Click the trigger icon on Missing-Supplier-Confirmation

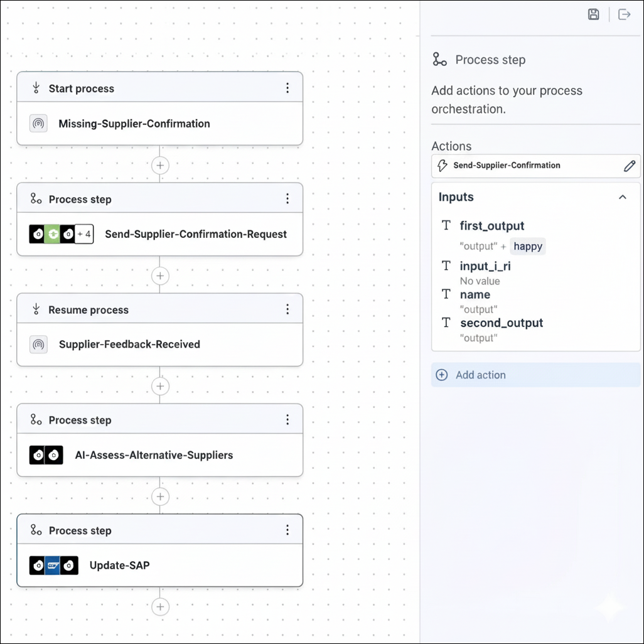click(38, 123)
